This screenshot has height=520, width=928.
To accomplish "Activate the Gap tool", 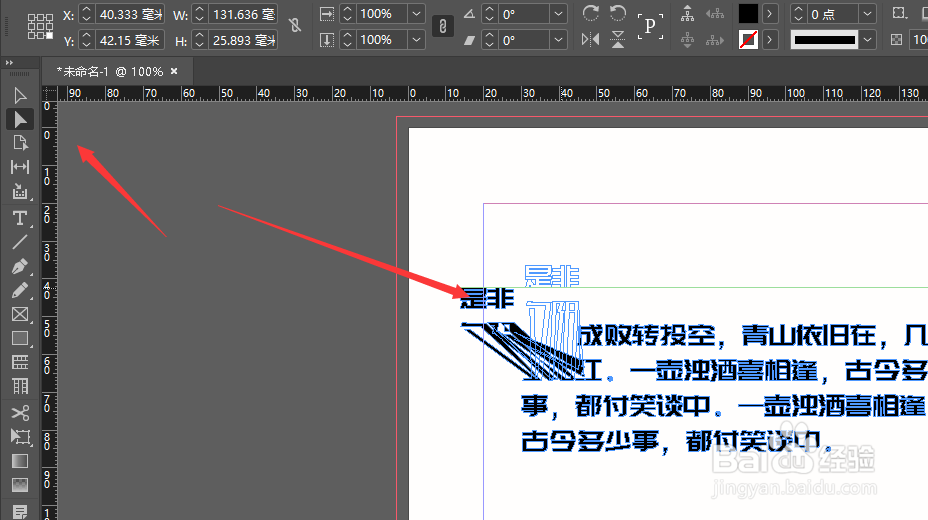I will (20, 167).
